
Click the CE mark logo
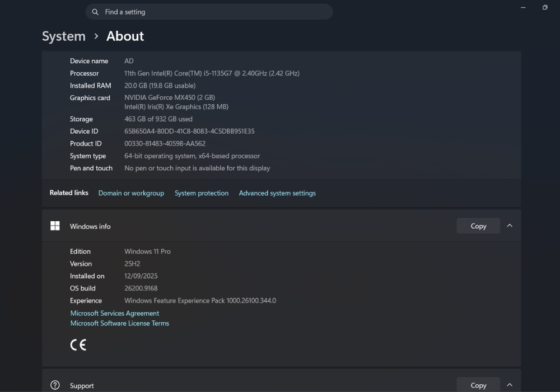(78, 345)
